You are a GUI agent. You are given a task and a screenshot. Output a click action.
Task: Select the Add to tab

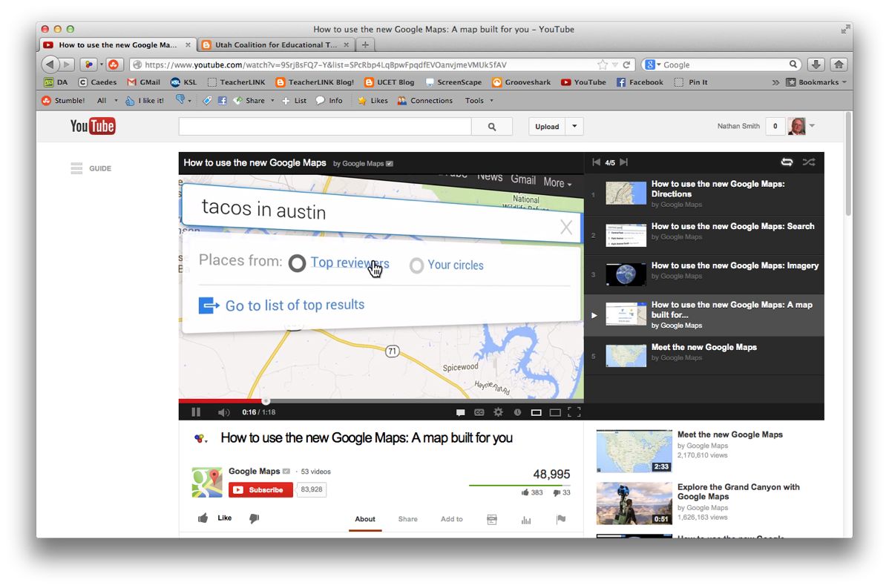(451, 519)
